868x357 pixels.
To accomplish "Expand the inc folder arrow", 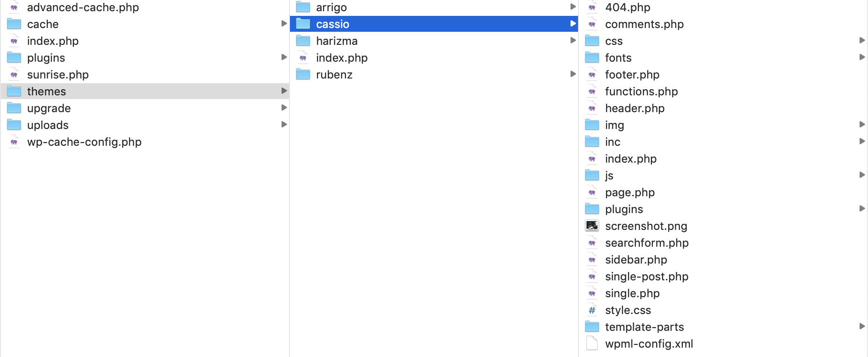I will (862, 142).
